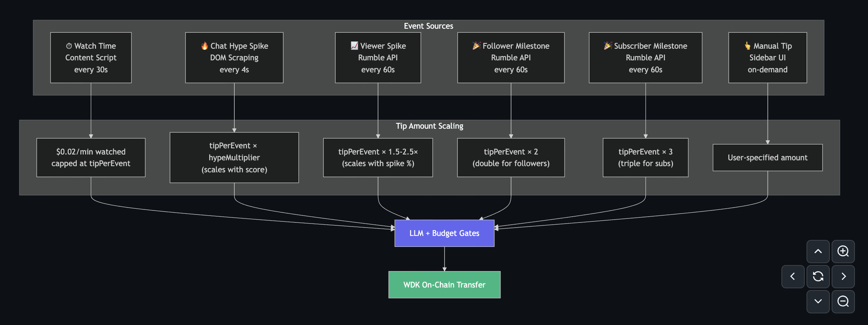Click the Tip Amount Scaling group title
Screen dimensions: 868x325
[430, 126]
